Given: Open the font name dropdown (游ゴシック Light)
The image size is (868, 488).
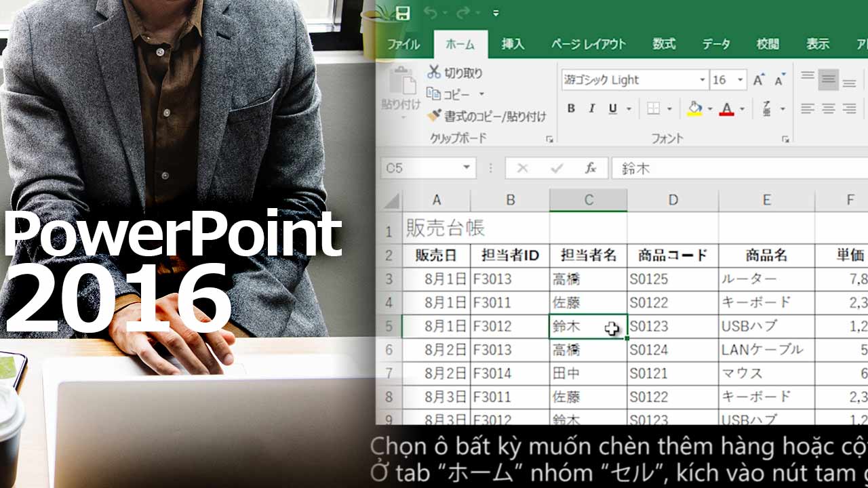Looking at the screenshot, I should point(702,80).
